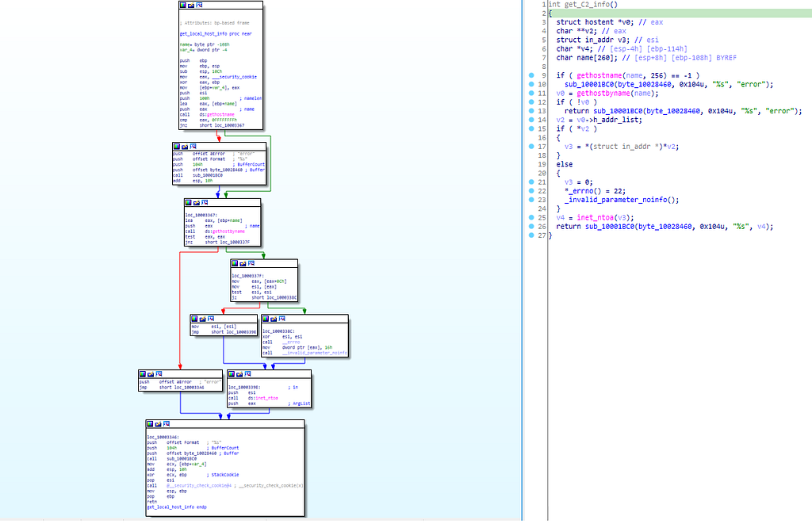Click pencil edit icon on loc_1000338C block

274,319
